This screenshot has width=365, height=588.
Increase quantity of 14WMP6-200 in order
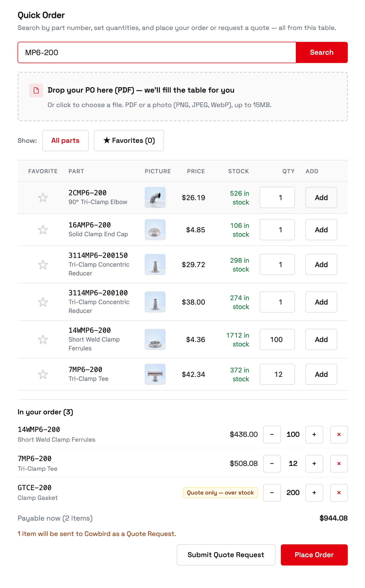click(x=314, y=434)
